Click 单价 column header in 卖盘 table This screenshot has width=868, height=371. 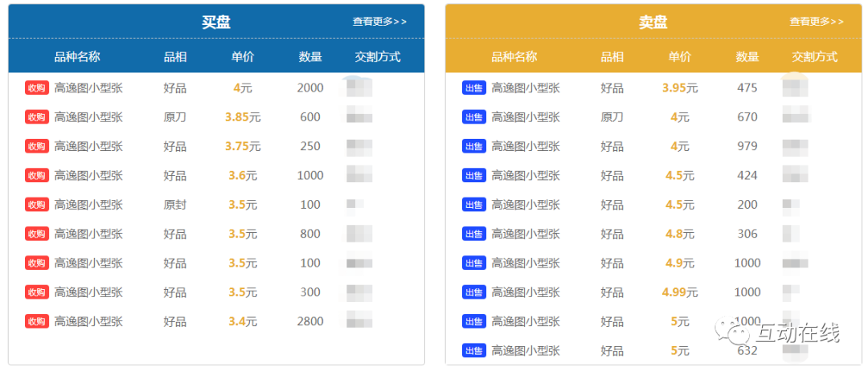680,56
